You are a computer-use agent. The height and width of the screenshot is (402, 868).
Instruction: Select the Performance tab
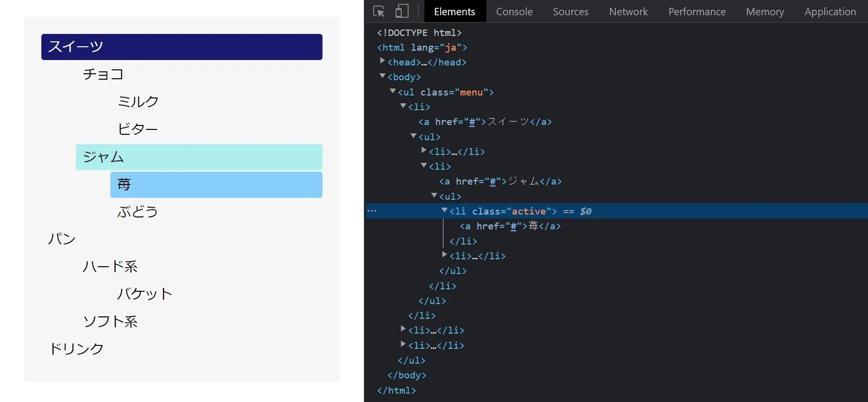pos(697,11)
